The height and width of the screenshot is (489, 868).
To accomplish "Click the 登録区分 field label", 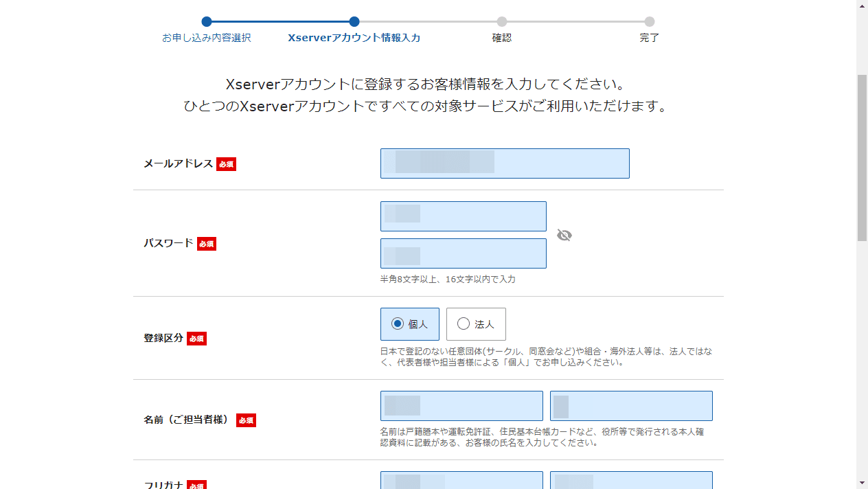I will coord(163,338).
